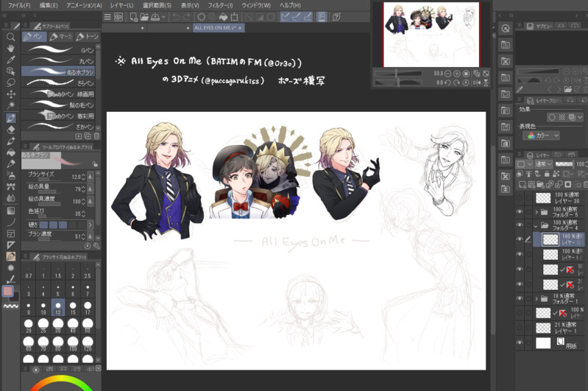The width and height of the screenshot is (588, 391).
Task: Select the Auto select magic wand tool
Action: 10,106
